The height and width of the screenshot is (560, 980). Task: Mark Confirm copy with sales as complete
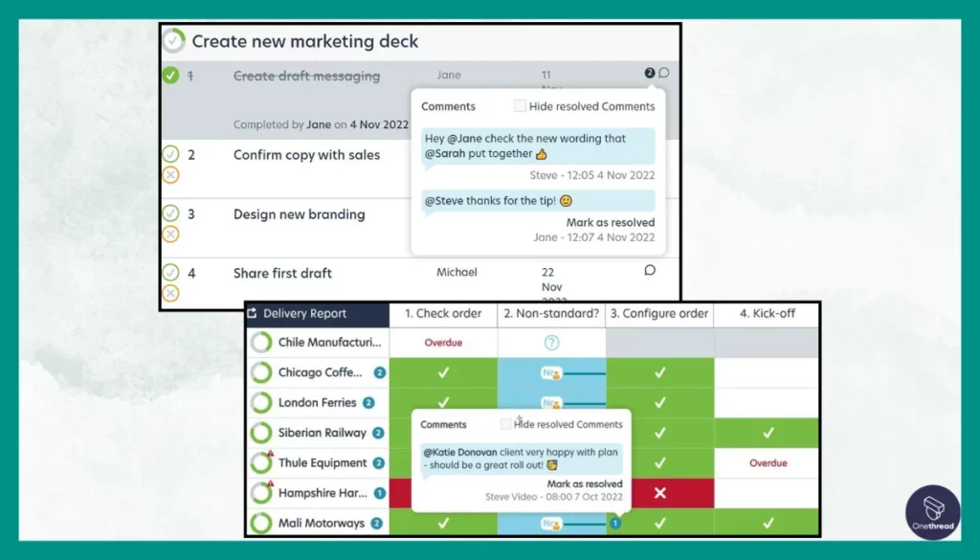tap(170, 154)
